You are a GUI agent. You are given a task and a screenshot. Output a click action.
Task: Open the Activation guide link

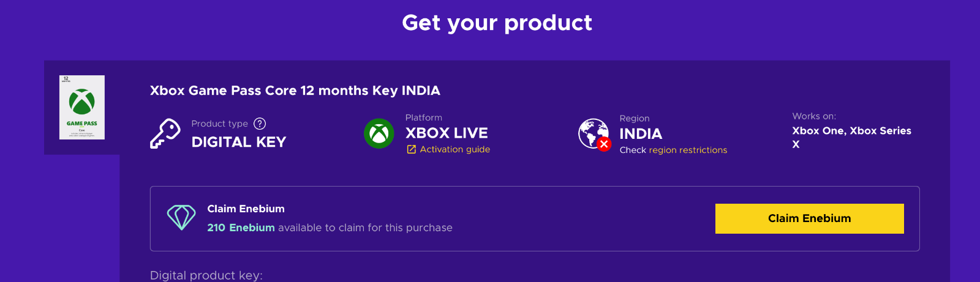(x=455, y=149)
